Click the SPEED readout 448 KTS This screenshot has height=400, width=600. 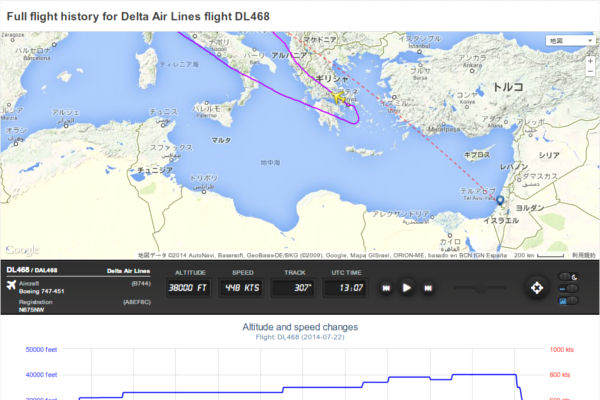point(242,288)
